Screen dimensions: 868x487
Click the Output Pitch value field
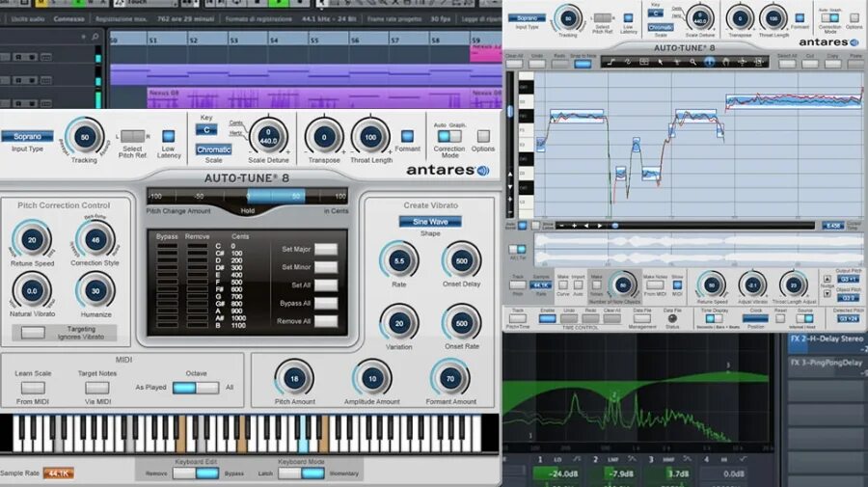847,280
